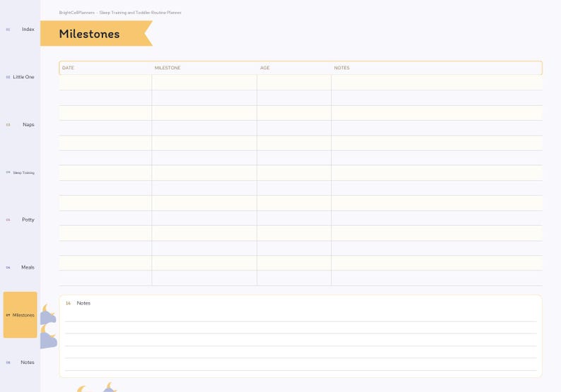Click the Milestones page title banner

(96, 34)
